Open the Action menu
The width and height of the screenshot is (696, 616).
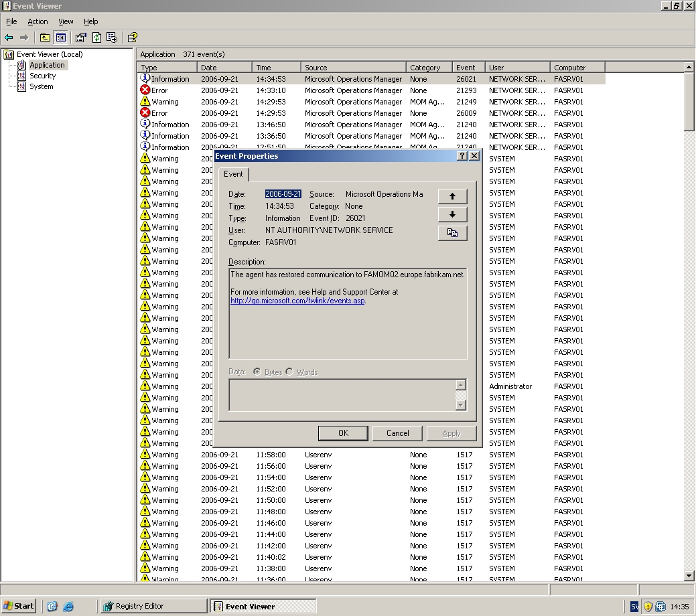tap(38, 21)
